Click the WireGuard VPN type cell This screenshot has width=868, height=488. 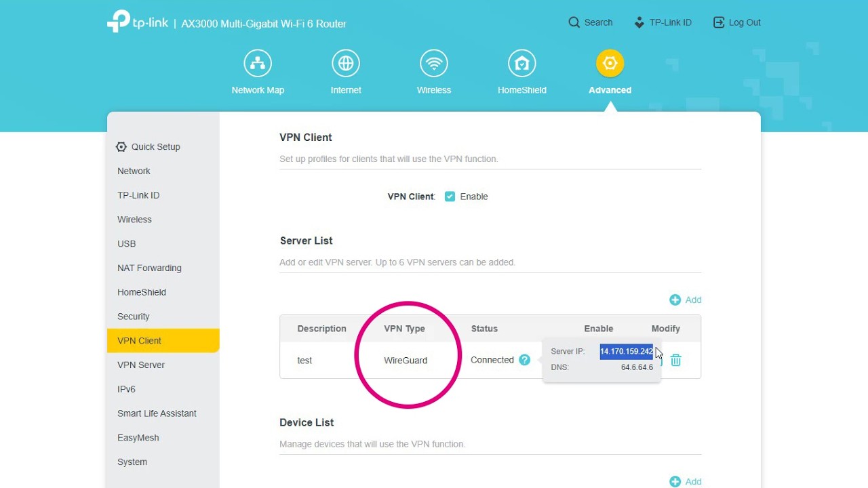406,361
